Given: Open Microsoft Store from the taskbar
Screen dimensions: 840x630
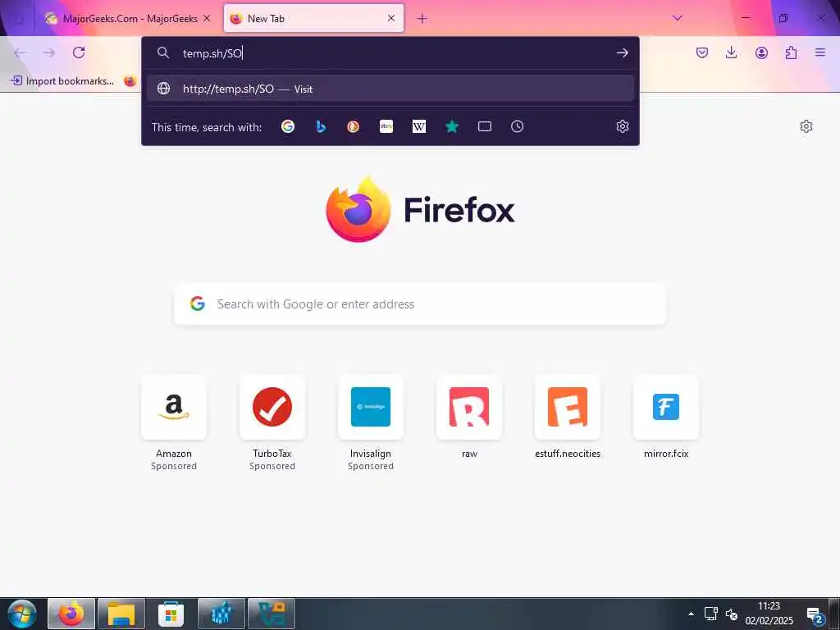Looking at the screenshot, I should tap(171, 614).
